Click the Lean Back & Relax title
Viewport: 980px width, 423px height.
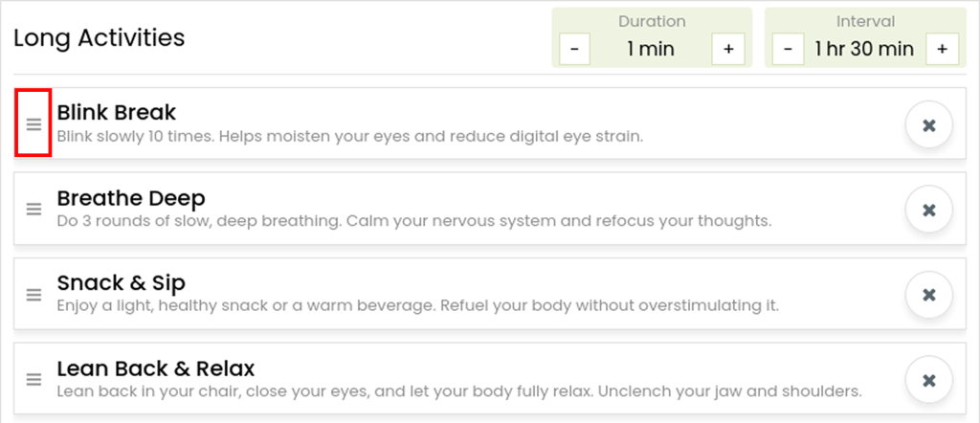pyautogui.click(x=156, y=368)
